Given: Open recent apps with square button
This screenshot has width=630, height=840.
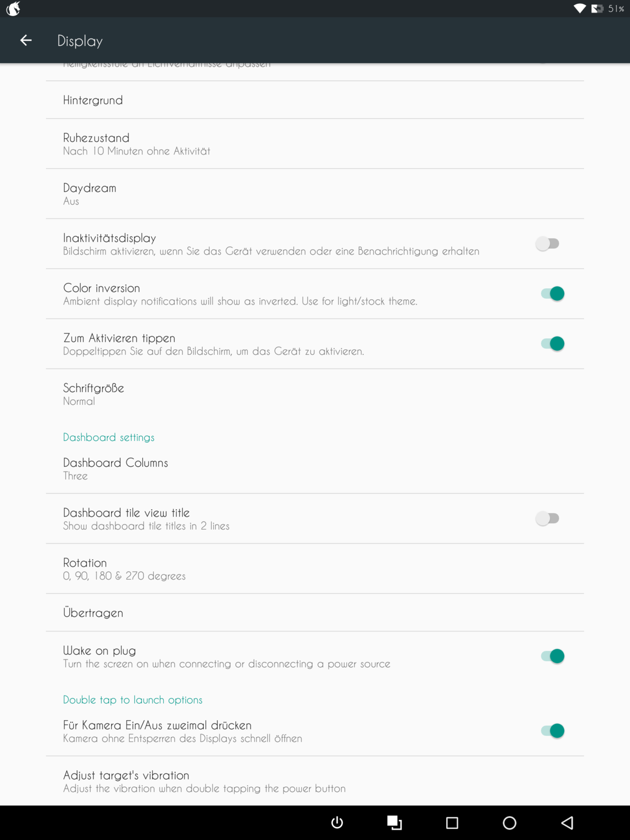Looking at the screenshot, I should point(452,823).
